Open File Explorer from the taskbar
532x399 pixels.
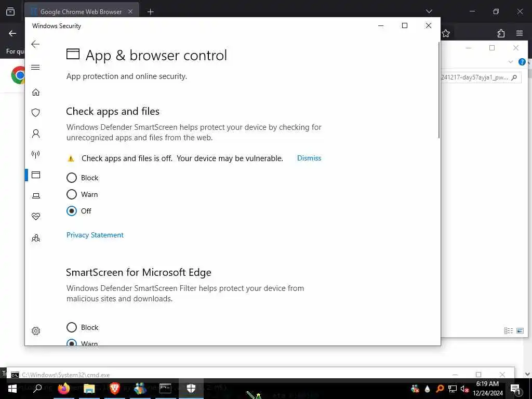click(89, 389)
